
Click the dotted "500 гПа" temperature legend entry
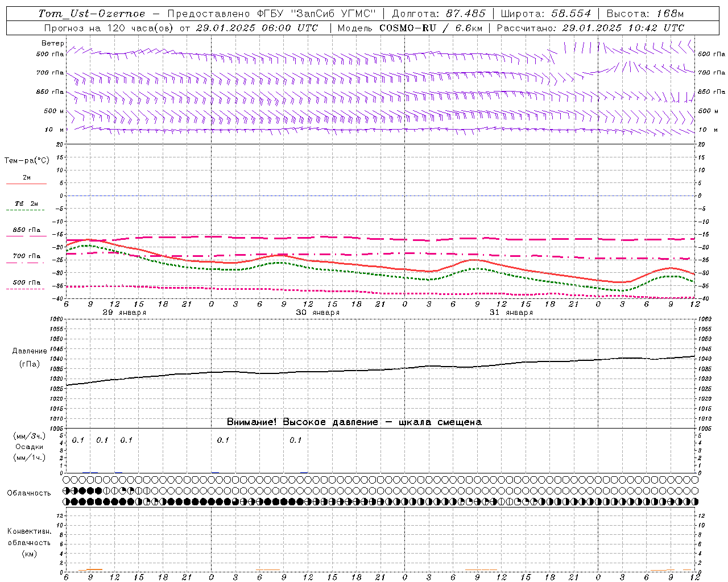[26, 285]
